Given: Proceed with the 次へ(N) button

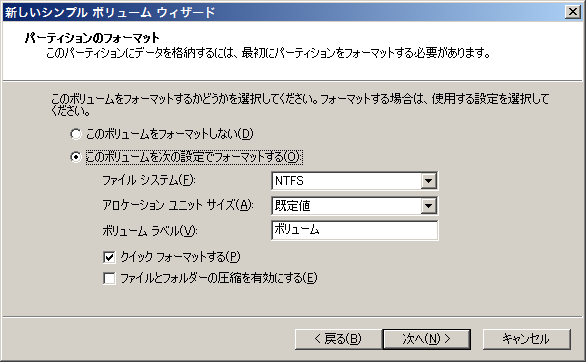Looking at the screenshot, I should 426,339.
